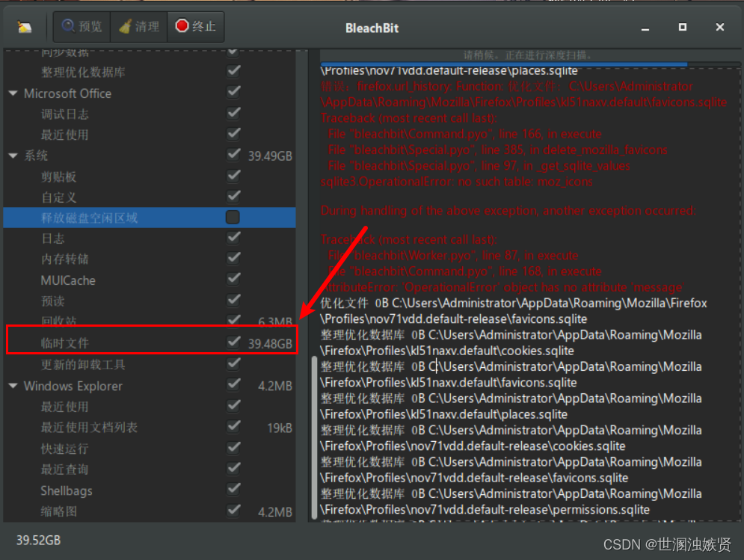Minimize the BleachBit window
Screen dimensions: 744x560
click(x=645, y=28)
